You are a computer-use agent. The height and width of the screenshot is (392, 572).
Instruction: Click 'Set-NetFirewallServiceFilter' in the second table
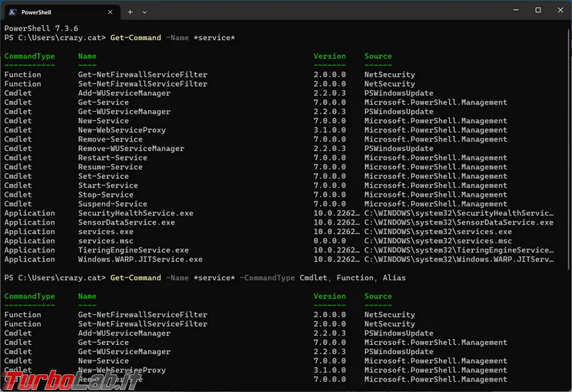coord(142,324)
